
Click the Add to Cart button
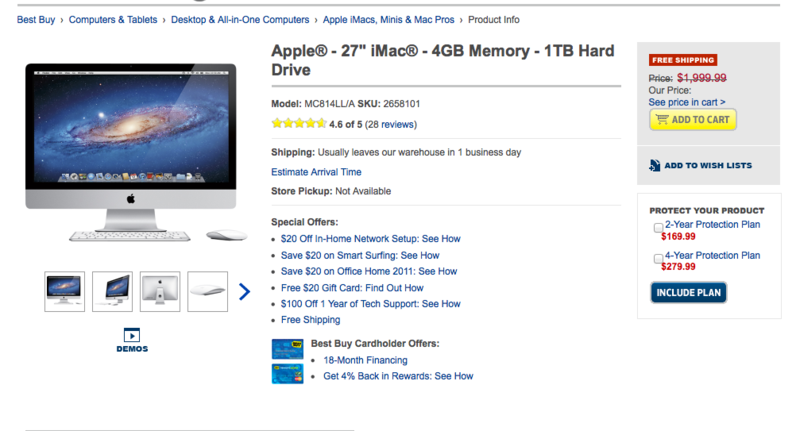tap(692, 120)
